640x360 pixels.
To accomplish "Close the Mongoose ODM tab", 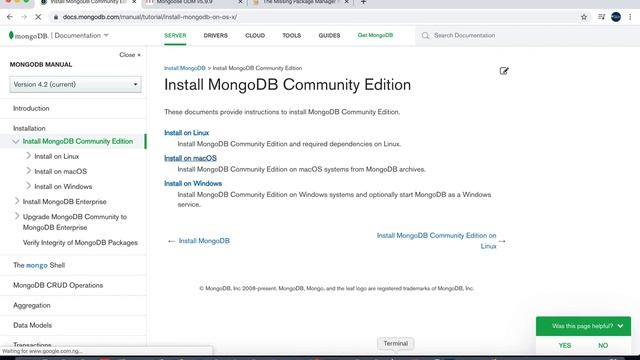I will pyautogui.click(x=240, y=2).
